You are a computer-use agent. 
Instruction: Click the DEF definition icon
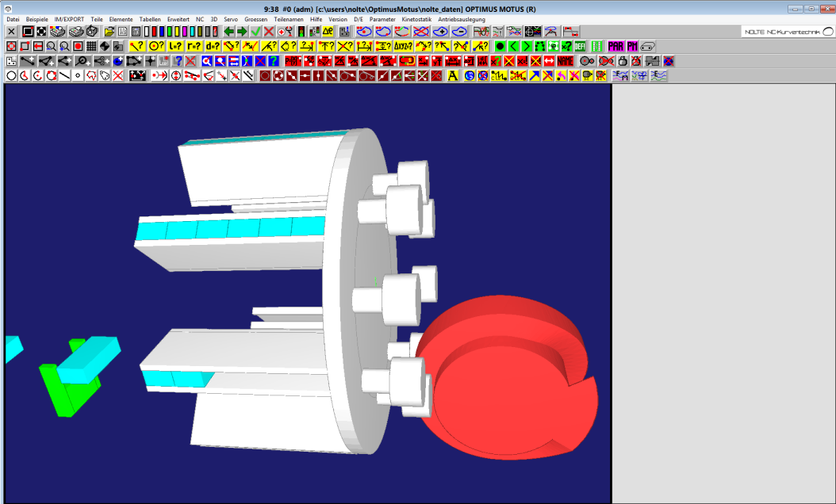pyautogui.click(x=580, y=47)
